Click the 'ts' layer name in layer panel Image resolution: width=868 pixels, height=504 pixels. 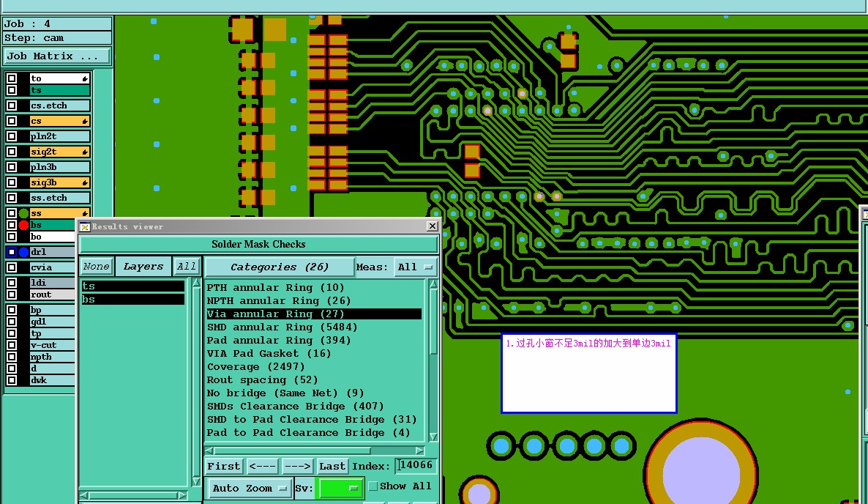coord(60,90)
